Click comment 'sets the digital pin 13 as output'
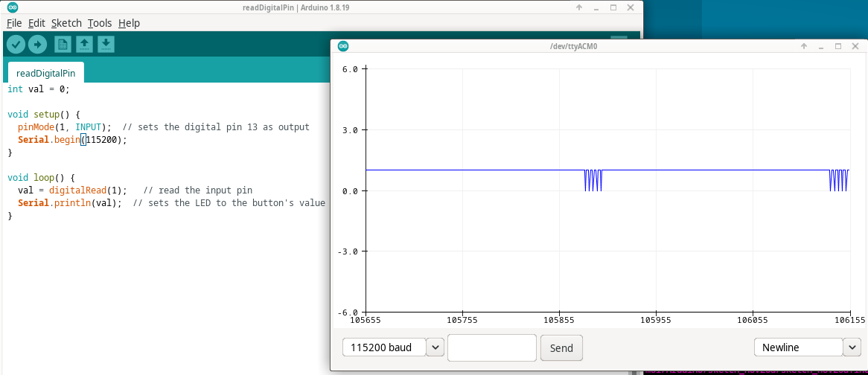This screenshot has height=375, width=868. [x=223, y=127]
